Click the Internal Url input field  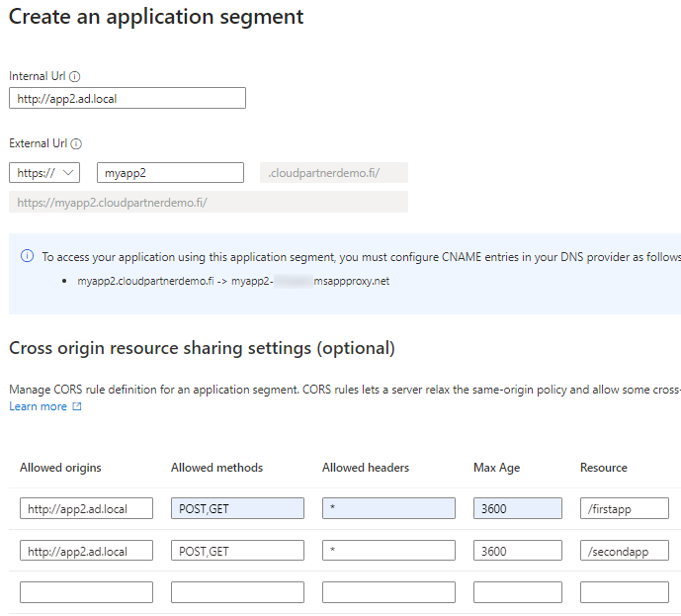click(127, 98)
